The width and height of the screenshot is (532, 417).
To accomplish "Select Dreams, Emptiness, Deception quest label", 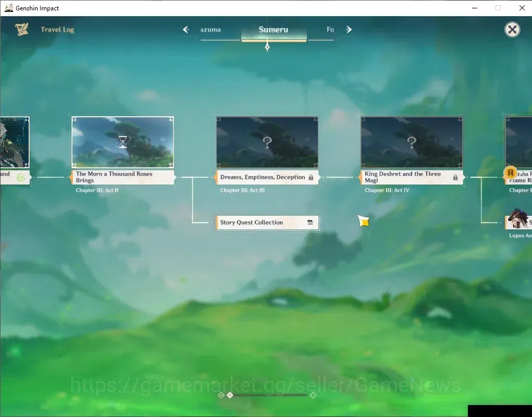I will [x=267, y=177].
